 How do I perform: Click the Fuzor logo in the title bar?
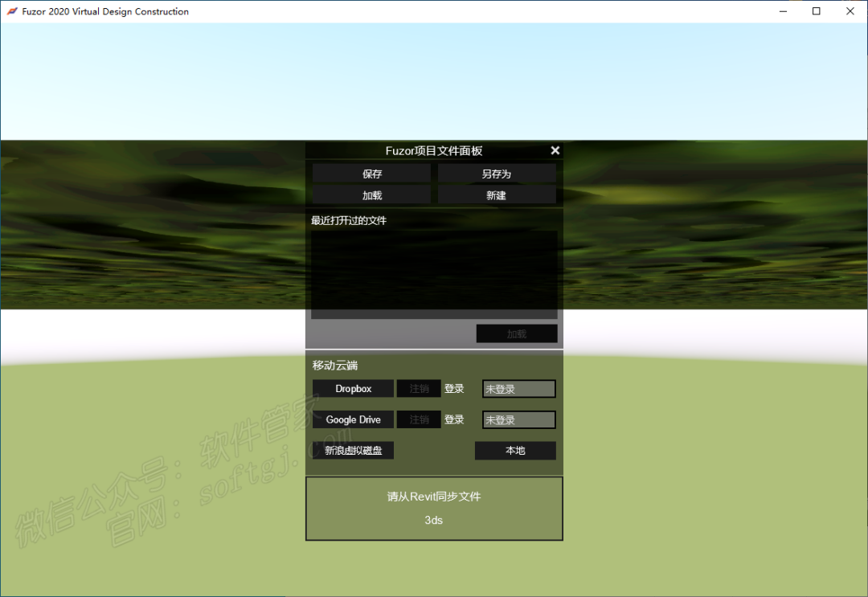click(12, 11)
